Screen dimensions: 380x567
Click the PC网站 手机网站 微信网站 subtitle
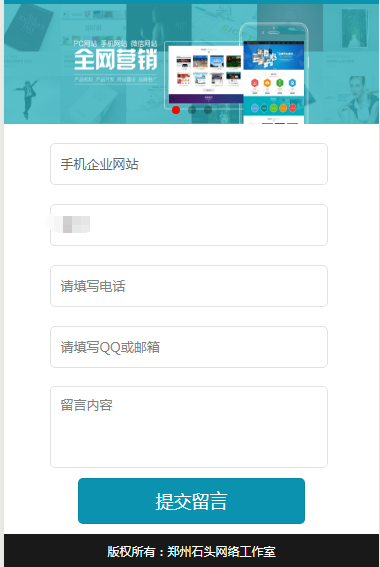click(115, 44)
